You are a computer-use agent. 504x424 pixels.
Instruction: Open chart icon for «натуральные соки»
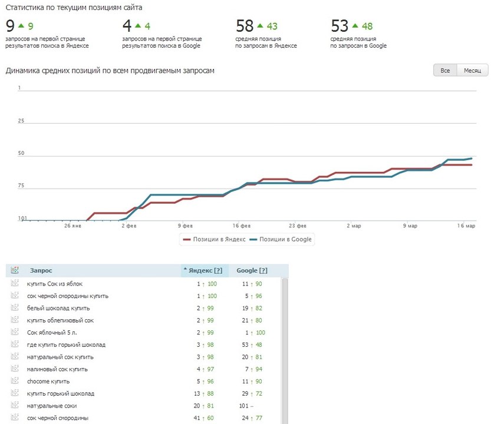click(15, 406)
